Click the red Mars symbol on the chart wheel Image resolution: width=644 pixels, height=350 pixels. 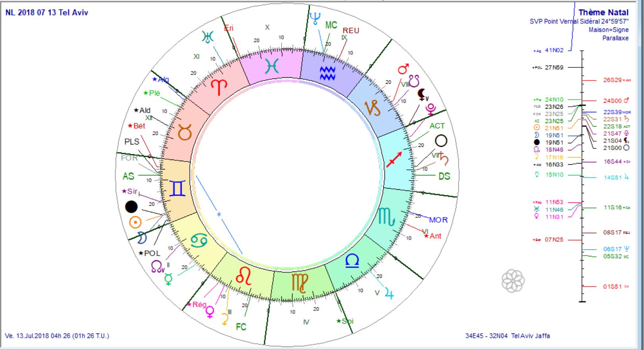click(x=403, y=70)
